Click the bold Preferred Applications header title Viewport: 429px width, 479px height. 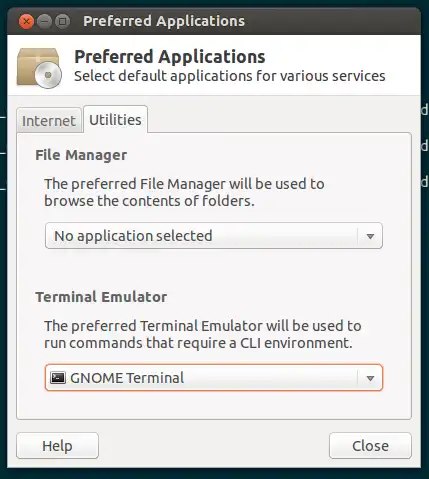tap(170, 56)
